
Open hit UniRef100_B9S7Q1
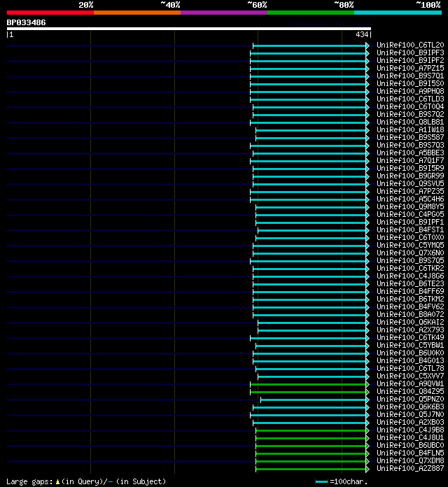[x=410, y=76]
